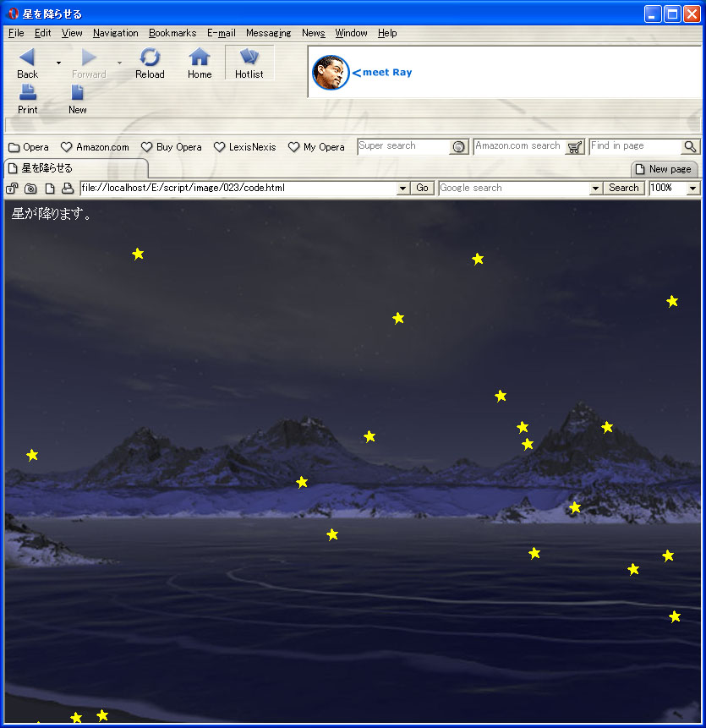The image size is (706, 728).
Task: Focus the Amazon.com search field
Action: pyautogui.click(x=519, y=146)
